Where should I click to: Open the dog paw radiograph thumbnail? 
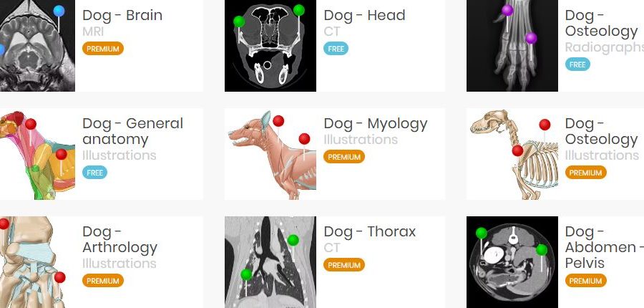click(x=512, y=46)
